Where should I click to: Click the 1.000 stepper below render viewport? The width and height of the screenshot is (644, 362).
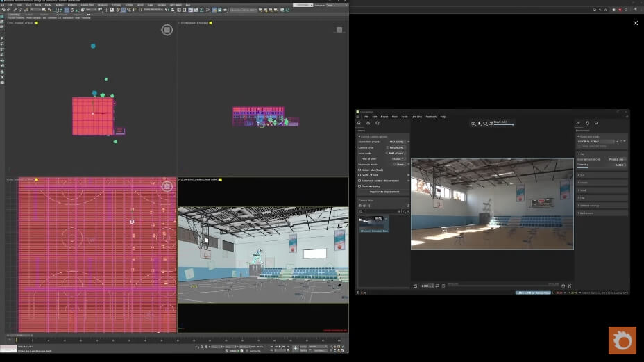[x=427, y=286]
